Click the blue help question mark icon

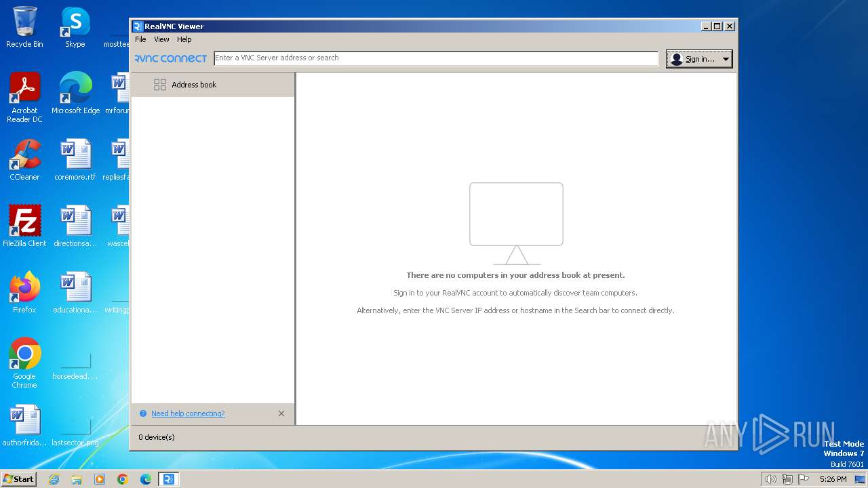pyautogui.click(x=143, y=413)
